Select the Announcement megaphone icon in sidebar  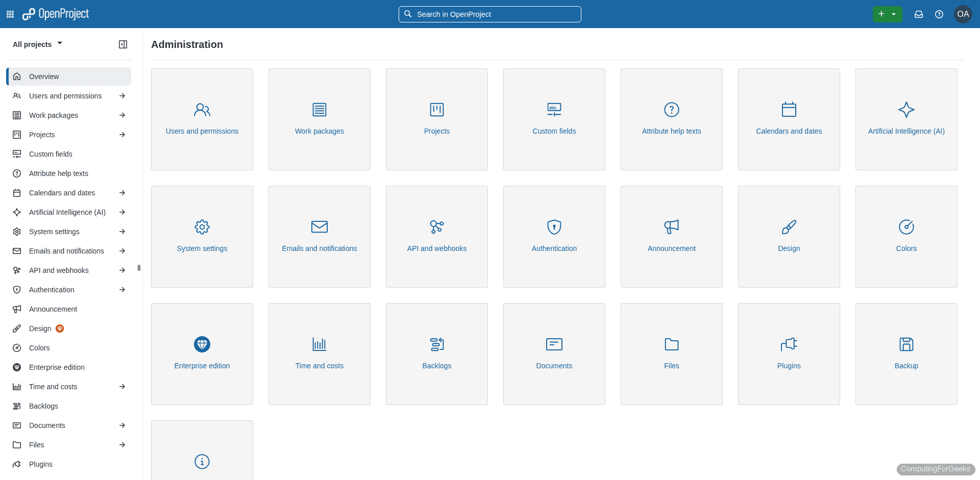[17, 309]
